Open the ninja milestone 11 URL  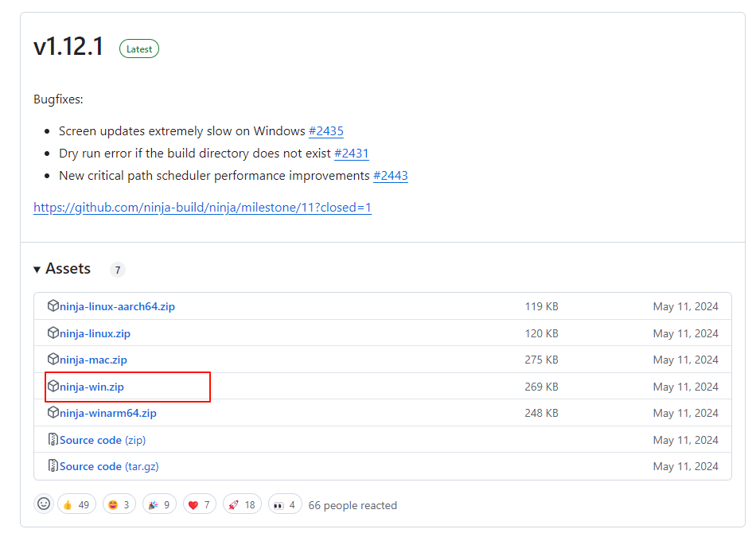pos(202,208)
